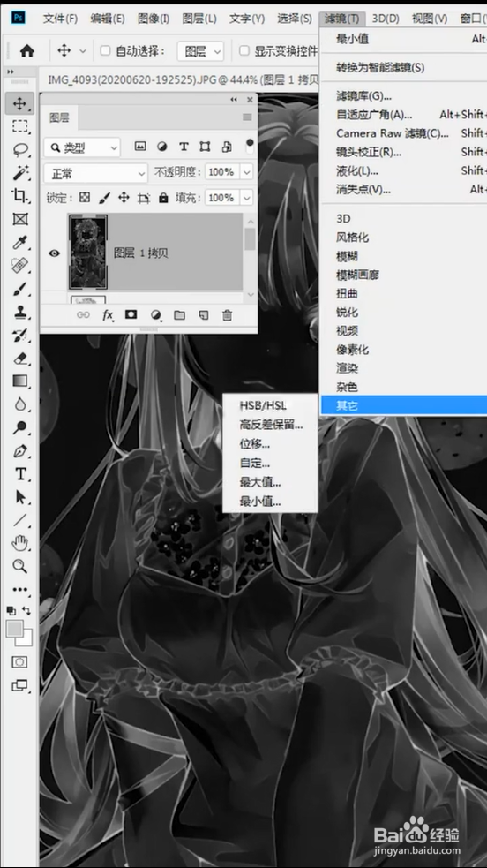Open the 填充 fill dropdown arrow
The height and width of the screenshot is (868, 487).
pyautogui.click(x=246, y=198)
